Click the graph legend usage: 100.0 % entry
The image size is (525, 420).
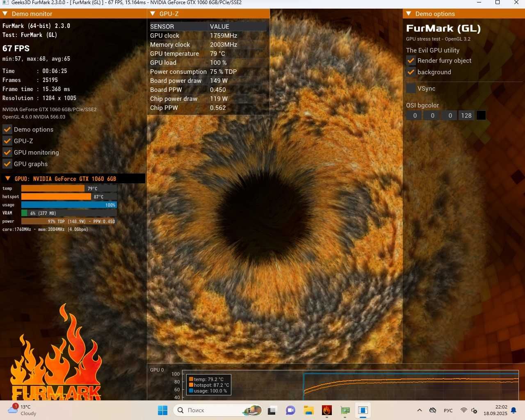208,391
